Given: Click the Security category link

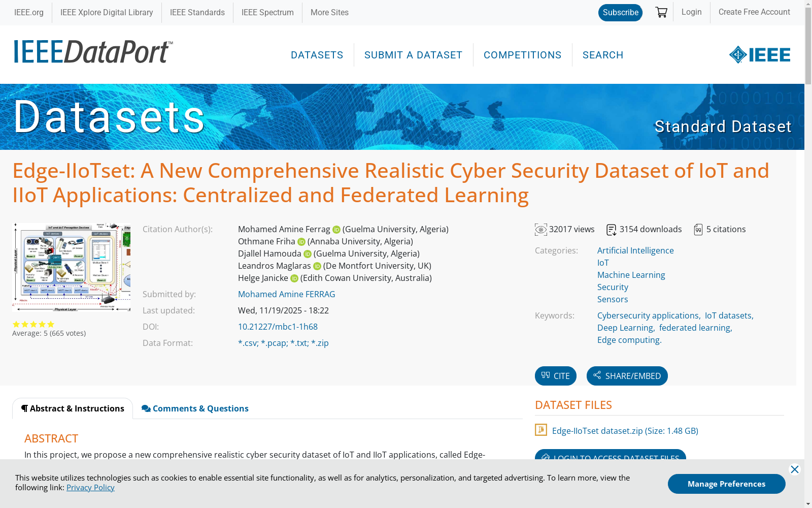Looking at the screenshot, I should [x=613, y=287].
